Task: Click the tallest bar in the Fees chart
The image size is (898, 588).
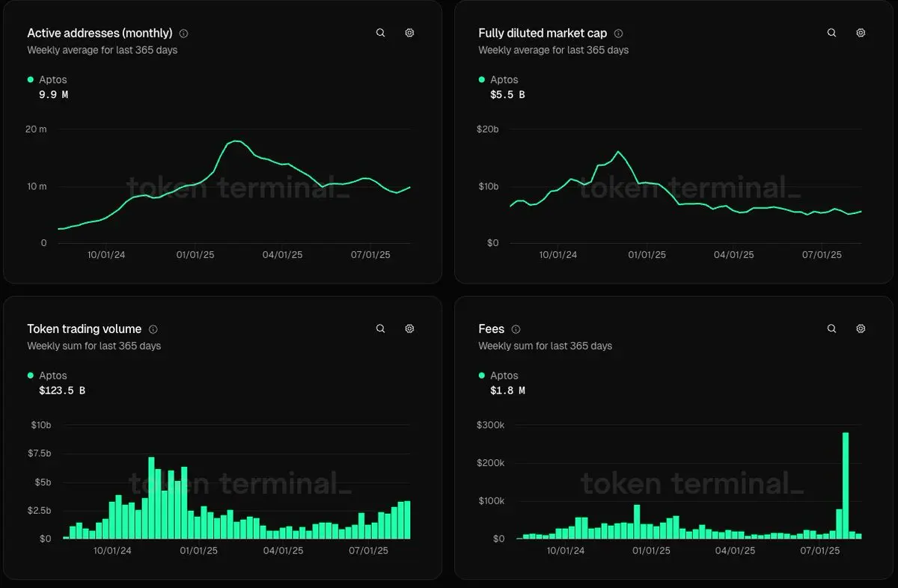Action: (846, 486)
